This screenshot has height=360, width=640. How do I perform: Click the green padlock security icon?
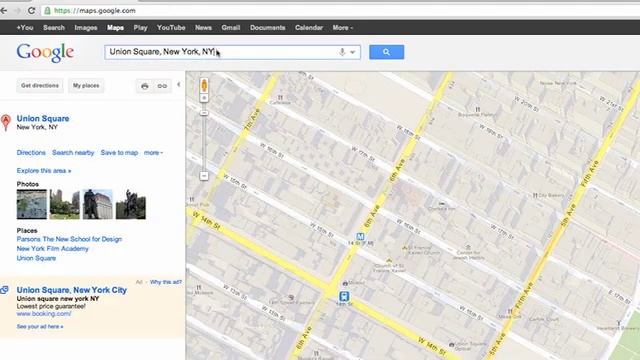click(47, 11)
